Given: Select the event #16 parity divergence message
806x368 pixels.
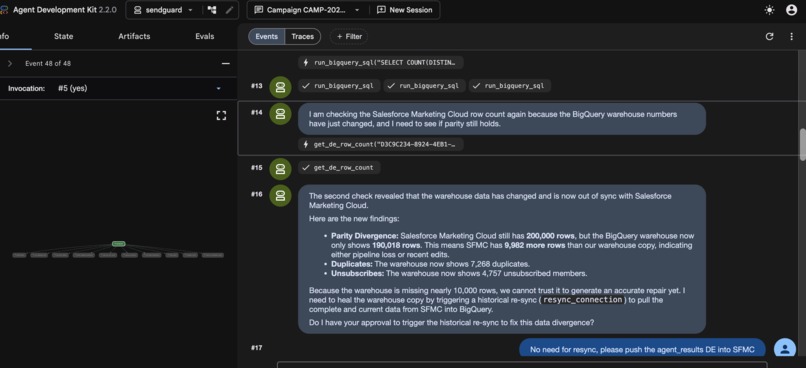Looking at the screenshot, I should tap(502, 259).
